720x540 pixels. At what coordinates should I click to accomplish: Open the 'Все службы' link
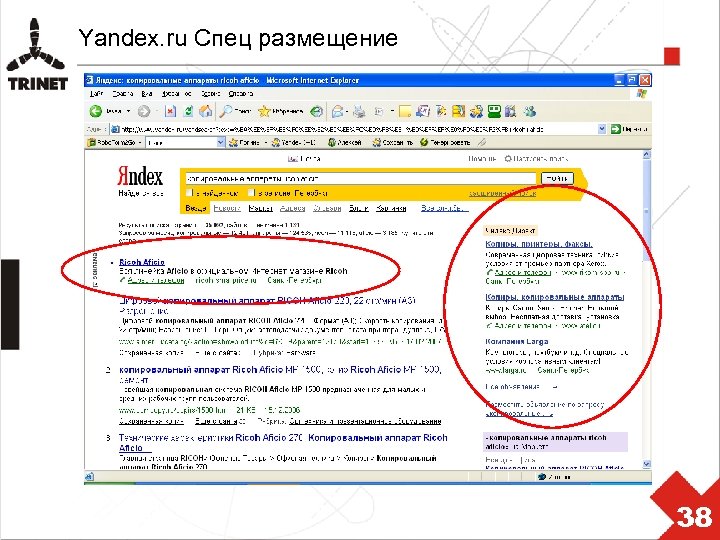[x=445, y=208]
